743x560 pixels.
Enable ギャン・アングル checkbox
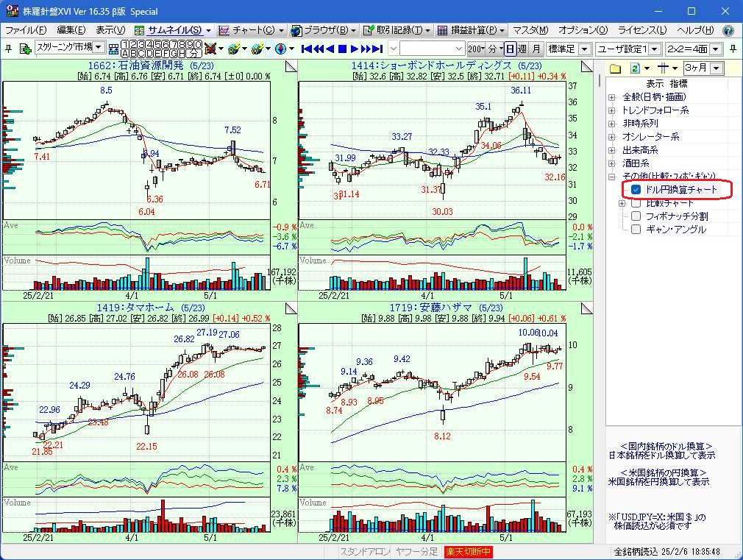636,230
